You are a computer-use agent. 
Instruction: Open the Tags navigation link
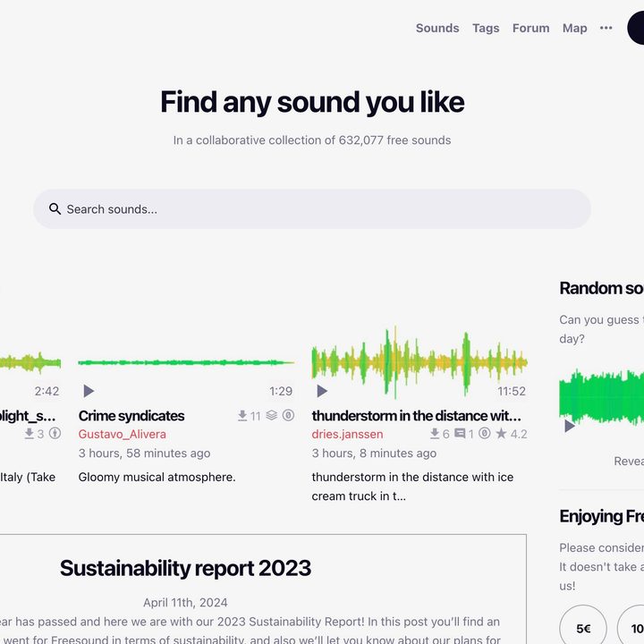tap(486, 28)
